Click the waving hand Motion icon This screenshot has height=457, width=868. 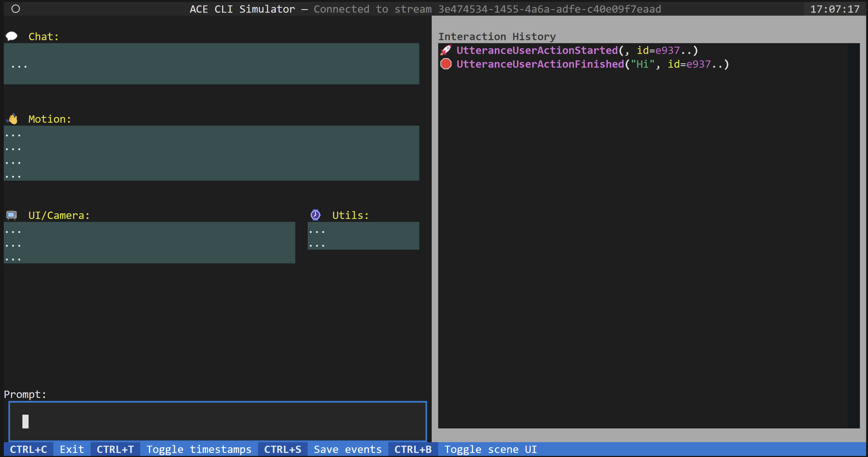pyautogui.click(x=12, y=119)
